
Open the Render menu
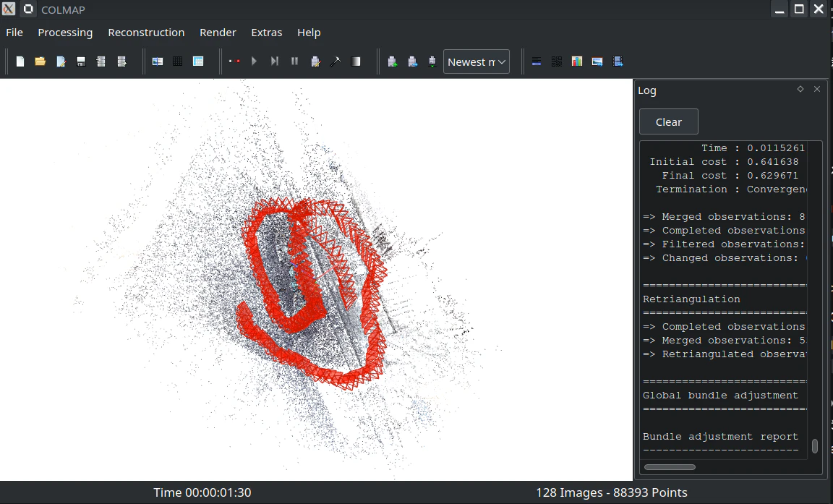pyautogui.click(x=218, y=33)
